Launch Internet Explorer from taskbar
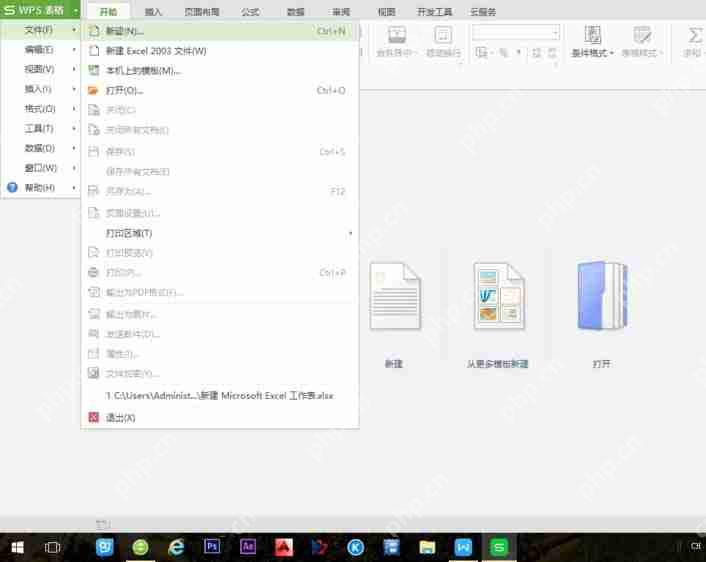 [176, 547]
